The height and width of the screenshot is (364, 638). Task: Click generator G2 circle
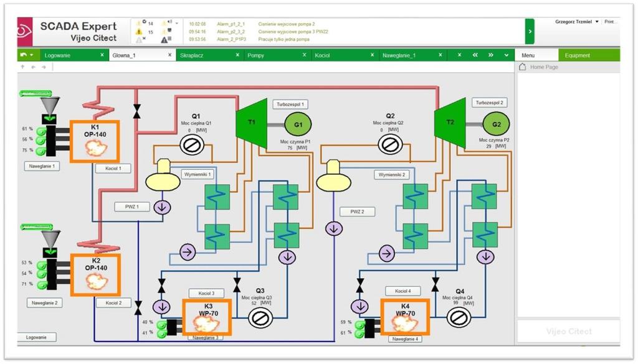(497, 124)
